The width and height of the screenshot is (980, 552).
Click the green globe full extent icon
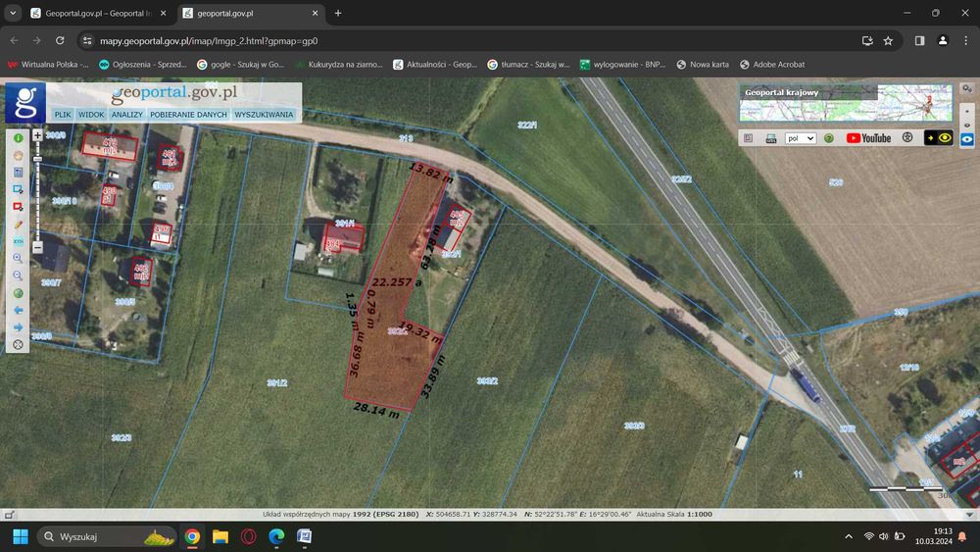point(18,292)
